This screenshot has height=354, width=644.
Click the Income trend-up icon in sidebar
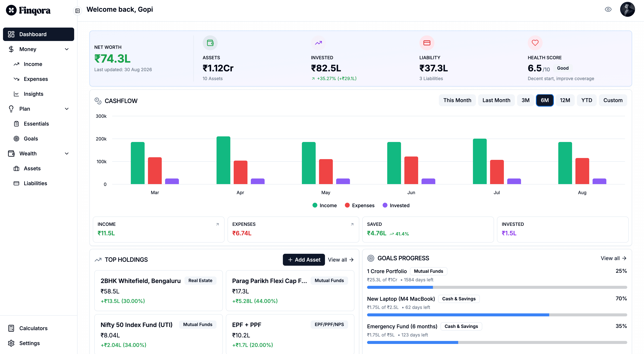tap(17, 64)
